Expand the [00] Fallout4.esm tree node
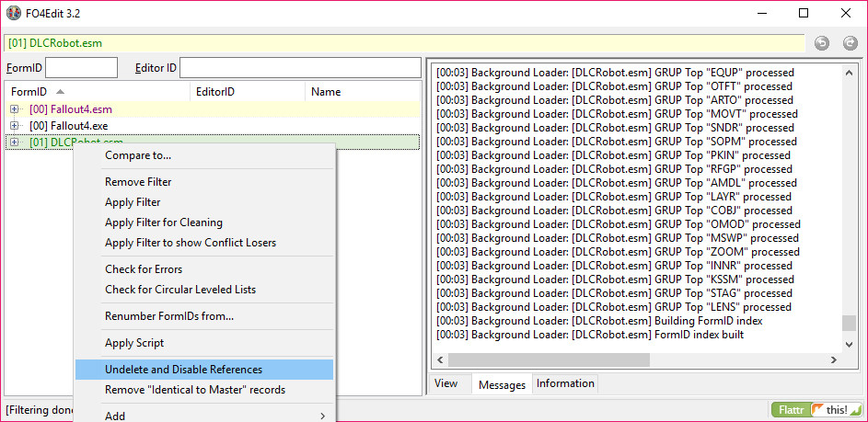 click(x=15, y=109)
